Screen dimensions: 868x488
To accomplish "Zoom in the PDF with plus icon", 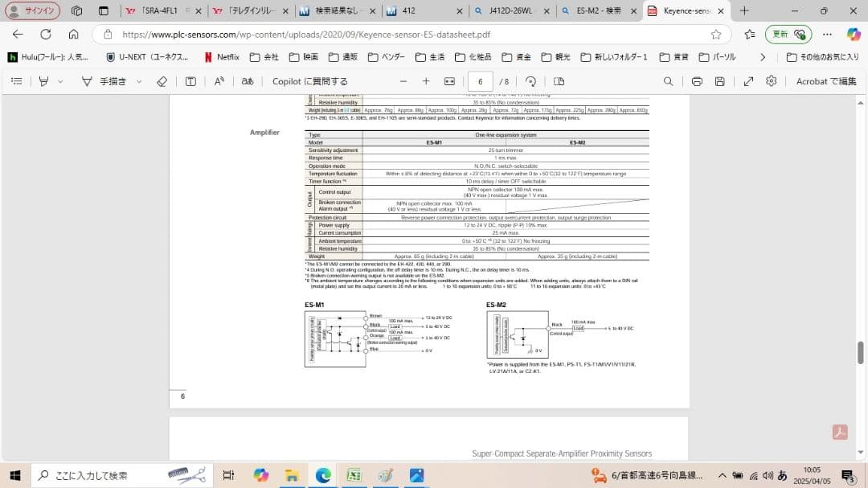I will pos(426,81).
